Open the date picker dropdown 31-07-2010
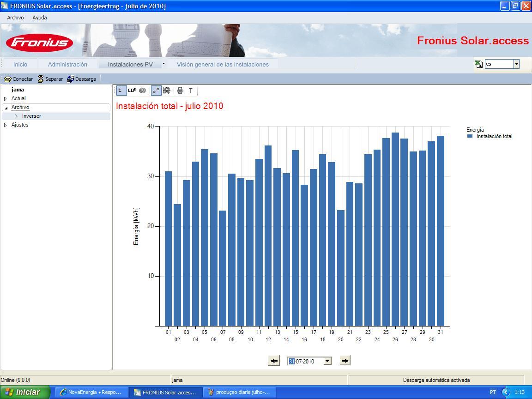The width and height of the screenshot is (532, 399). (327, 361)
